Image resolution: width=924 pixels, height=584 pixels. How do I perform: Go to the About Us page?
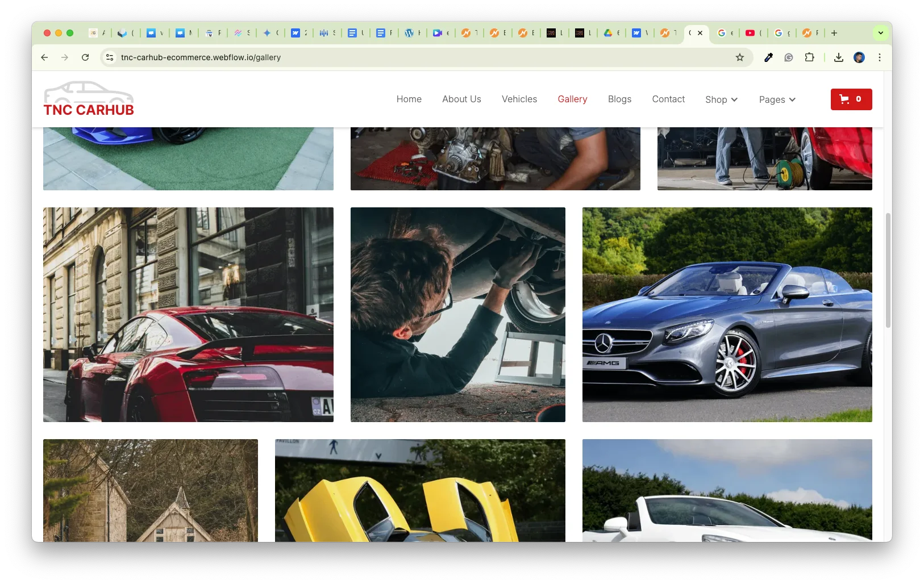(461, 99)
